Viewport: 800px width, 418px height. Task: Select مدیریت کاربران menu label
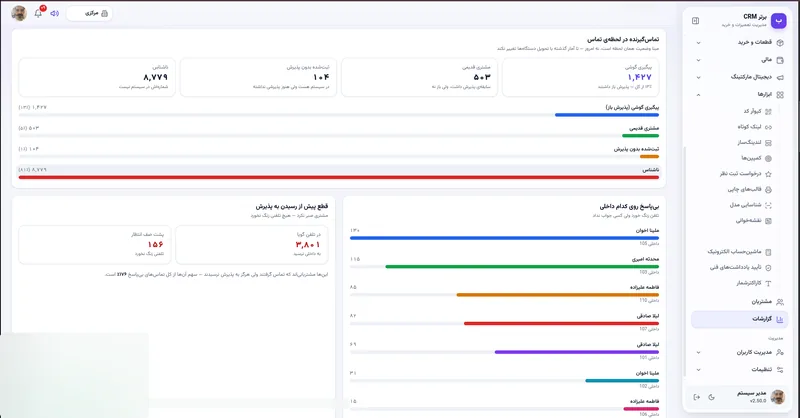(754, 352)
